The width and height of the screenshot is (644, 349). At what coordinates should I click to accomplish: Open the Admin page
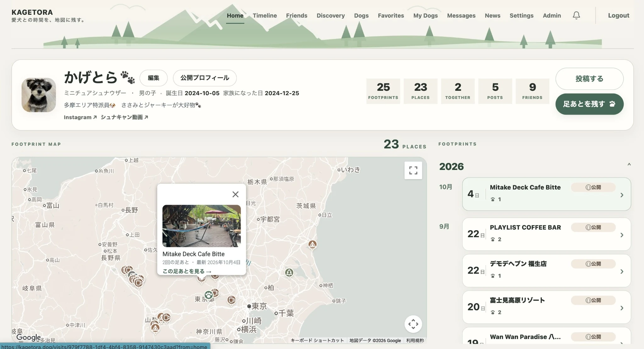[552, 15]
